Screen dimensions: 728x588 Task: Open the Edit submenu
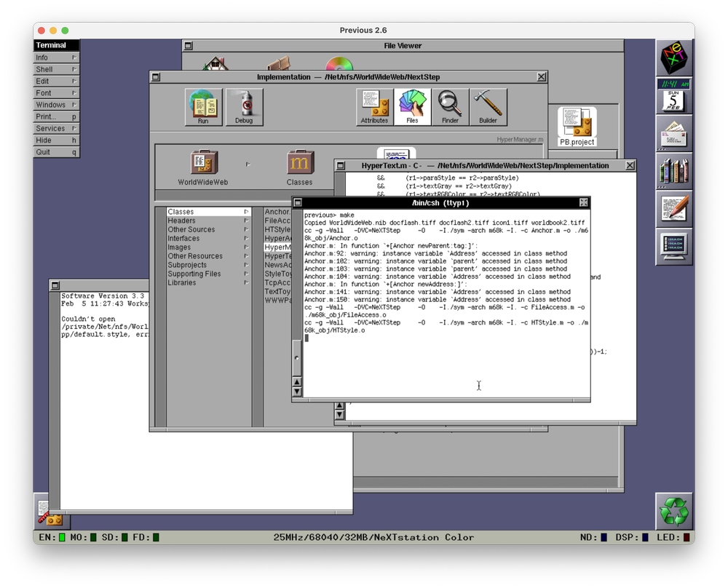coord(56,82)
